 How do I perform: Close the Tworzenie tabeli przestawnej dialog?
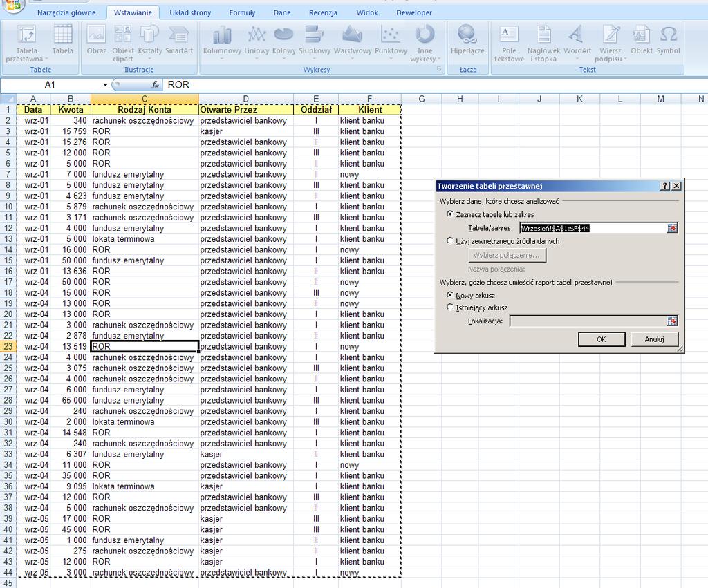(x=676, y=186)
